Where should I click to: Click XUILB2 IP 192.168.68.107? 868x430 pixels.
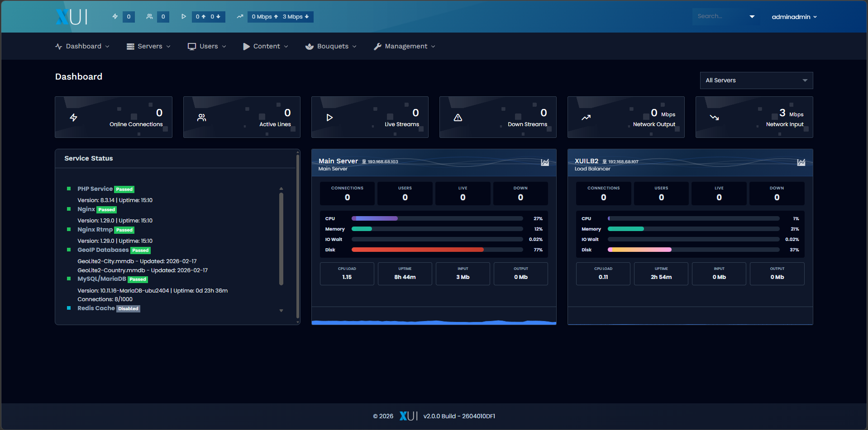point(623,162)
